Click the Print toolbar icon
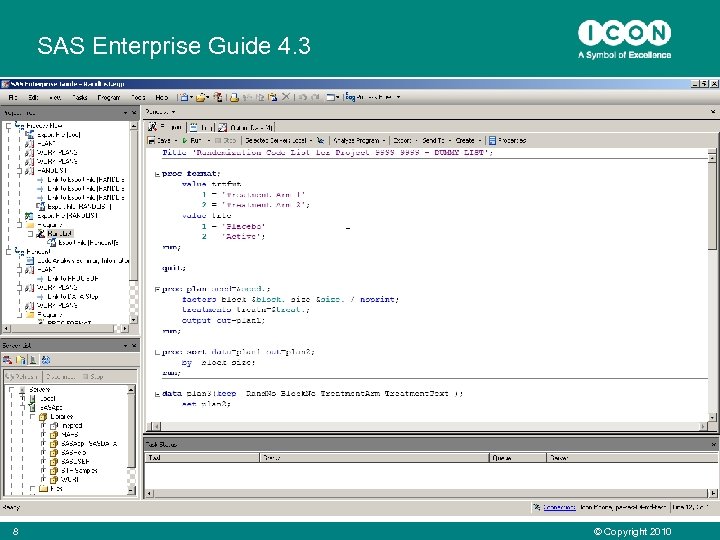The width and height of the screenshot is (720, 540). [234, 97]
